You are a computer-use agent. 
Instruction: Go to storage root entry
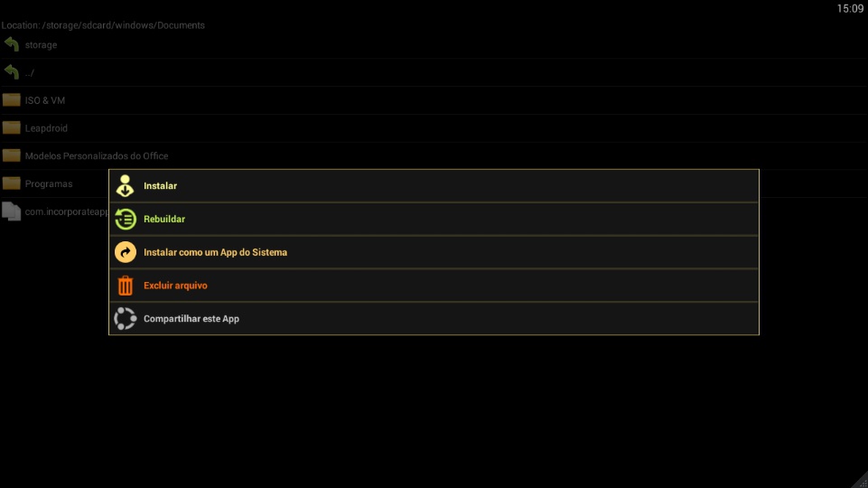point(434,44)
